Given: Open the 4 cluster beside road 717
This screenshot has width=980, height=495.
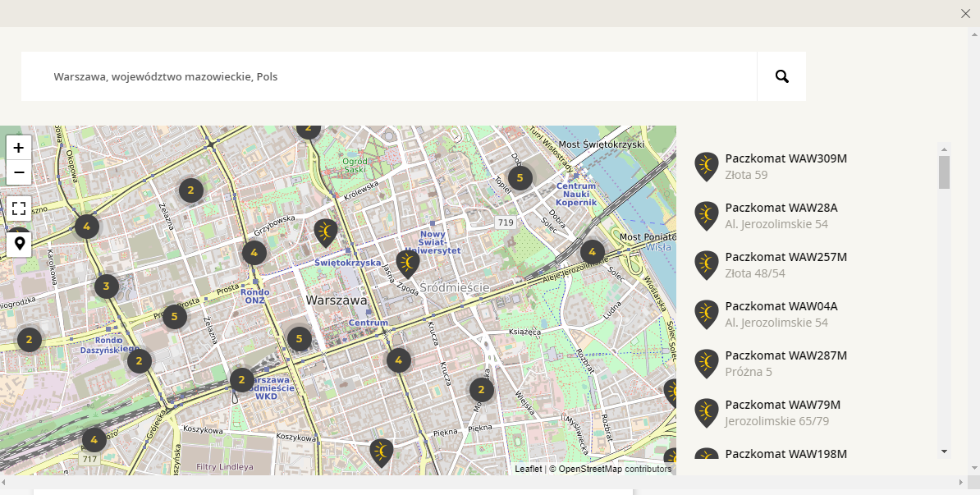Looking at the screenshot, I should (94, 439).
